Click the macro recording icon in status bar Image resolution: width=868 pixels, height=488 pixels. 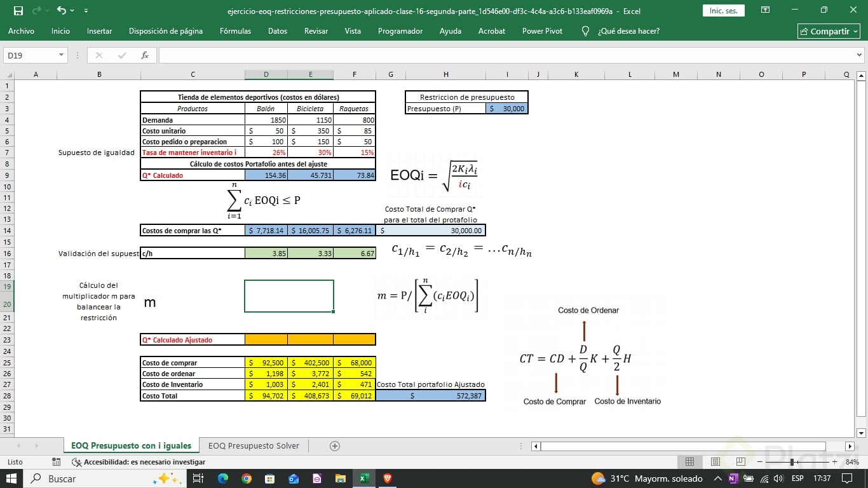57,462
